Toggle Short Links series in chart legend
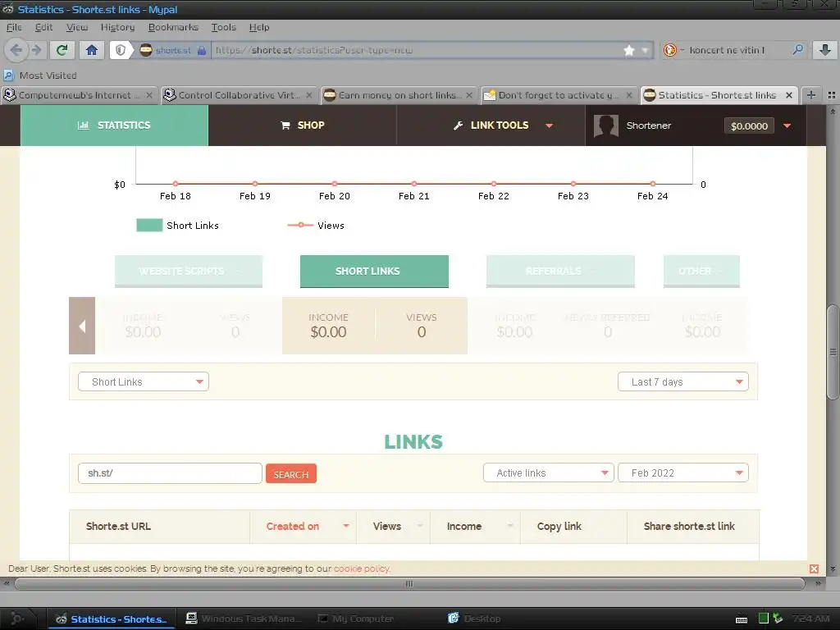The width and height of the screenshot is (840, 630). point(177,226)
